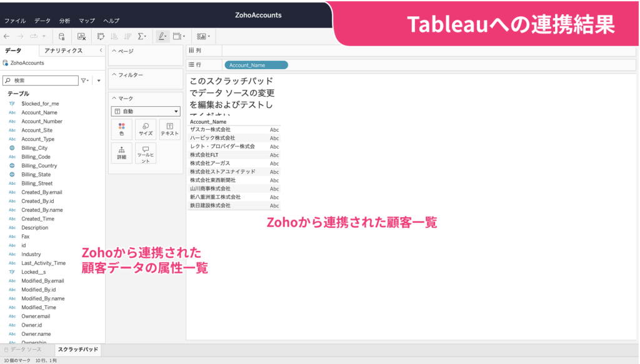Screen dimensions: 640x364
Task: Select the Description field
Action: pos(35,228)
